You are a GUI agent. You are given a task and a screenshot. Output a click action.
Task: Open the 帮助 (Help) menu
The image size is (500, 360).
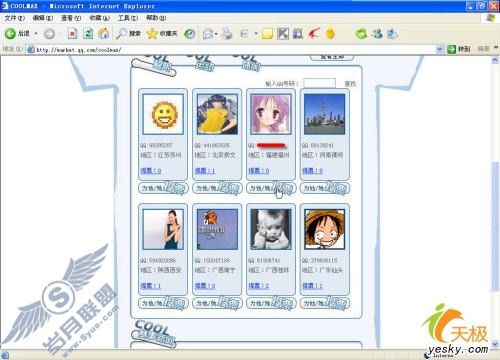coord(156,18)
